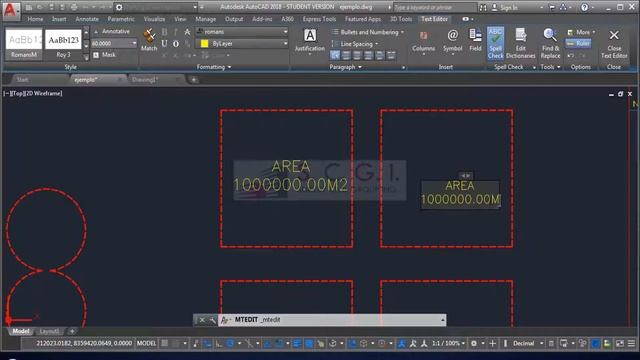Open the Help question mark icon
The width and height of the screenshot is (640, 360).
point(584,7)
